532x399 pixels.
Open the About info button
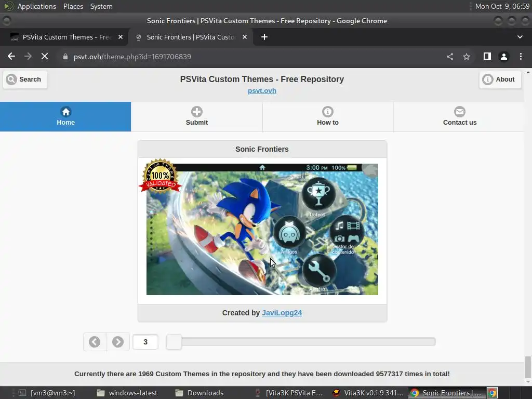click(x=500, y=79)
